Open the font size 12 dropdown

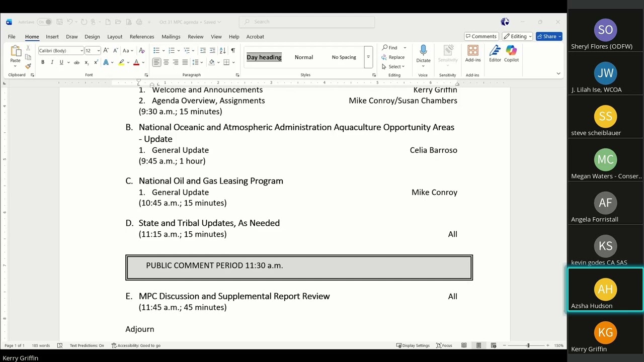[x=92, y=50]
